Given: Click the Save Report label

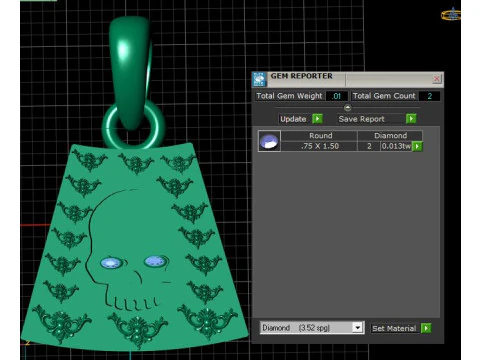Looking at the screenshot, I should coord(361,119).
